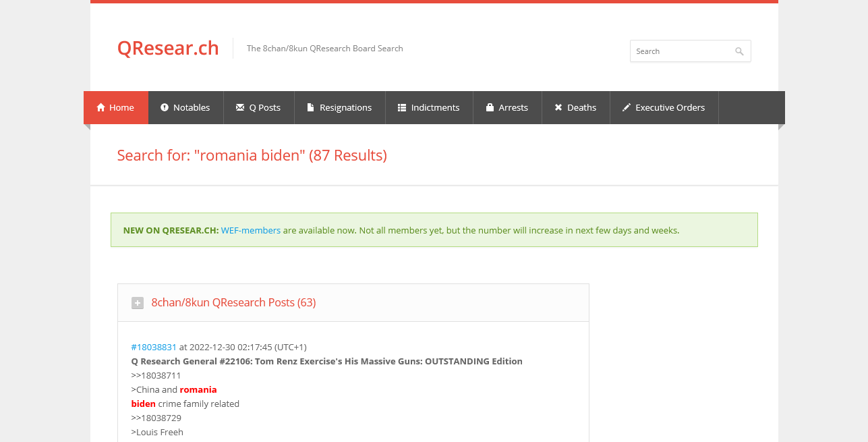Select the post timestamp 2022-12-30 02:17:45
The width and height of the screenshot is (868, 442).
click(x=231, y=347)
